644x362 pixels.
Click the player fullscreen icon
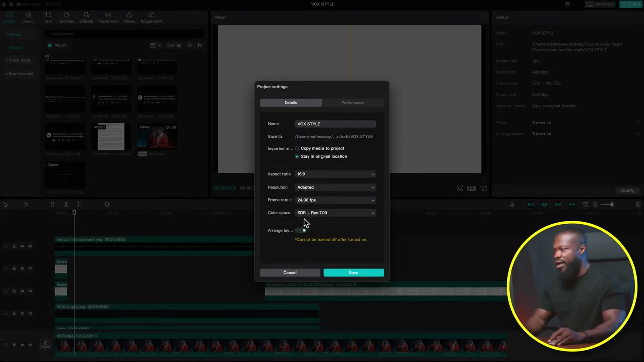click(484, 188)
